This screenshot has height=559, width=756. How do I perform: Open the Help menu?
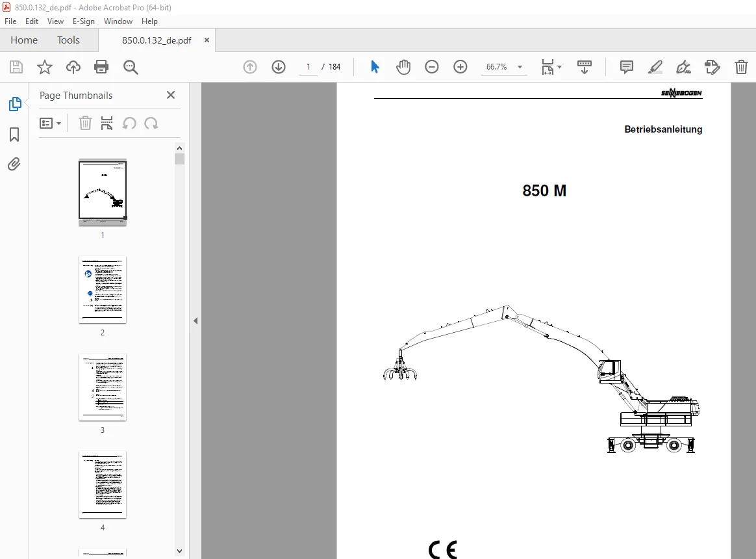coord(149,21)
